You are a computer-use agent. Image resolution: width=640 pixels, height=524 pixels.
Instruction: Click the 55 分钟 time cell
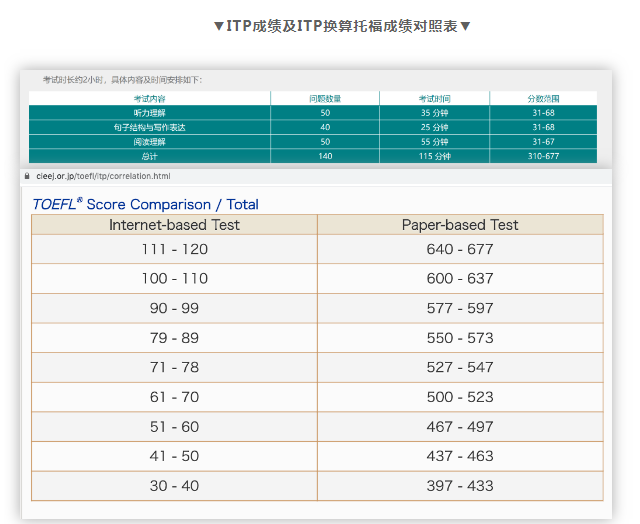434,142
